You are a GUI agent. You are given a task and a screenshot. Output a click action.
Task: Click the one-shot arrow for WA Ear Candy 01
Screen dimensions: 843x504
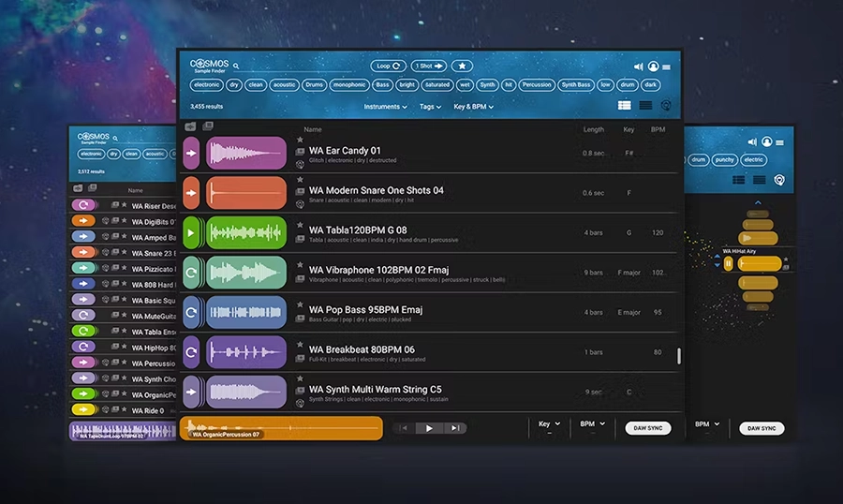tap(191, 154)
